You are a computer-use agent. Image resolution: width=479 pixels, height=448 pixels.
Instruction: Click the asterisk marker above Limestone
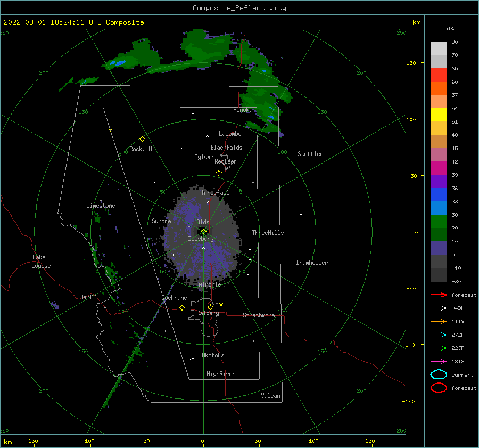101,201
